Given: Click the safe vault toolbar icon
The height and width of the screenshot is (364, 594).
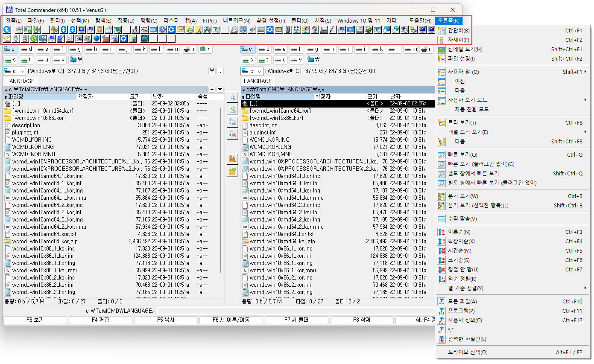Looking at the screenshot, I should (x=99, y=29).
